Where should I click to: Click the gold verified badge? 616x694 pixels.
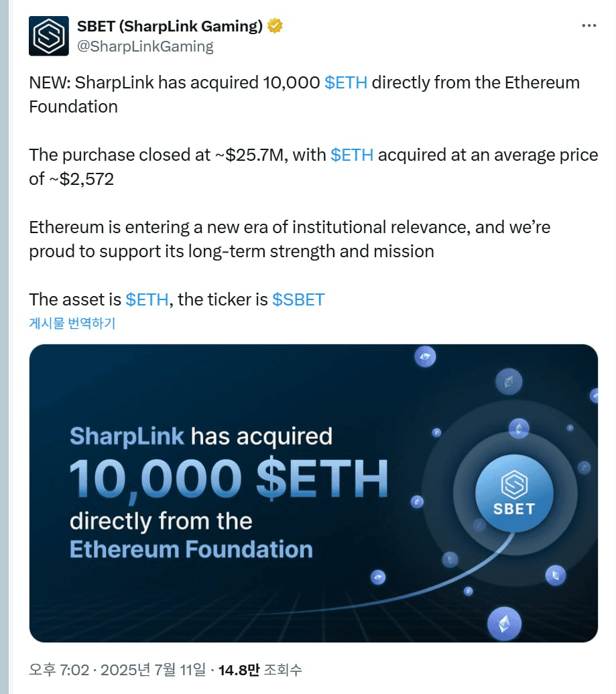tap(275, 26)
